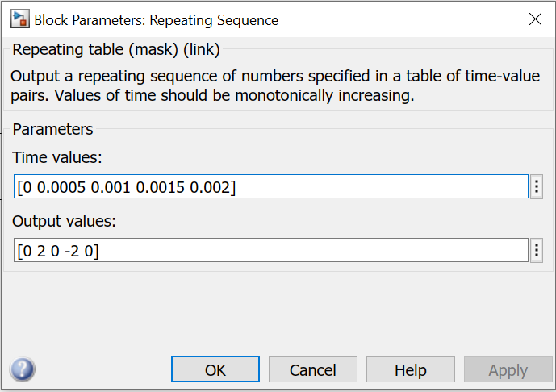
Task: Click the block description text
Action: click(x=275, y=85)
